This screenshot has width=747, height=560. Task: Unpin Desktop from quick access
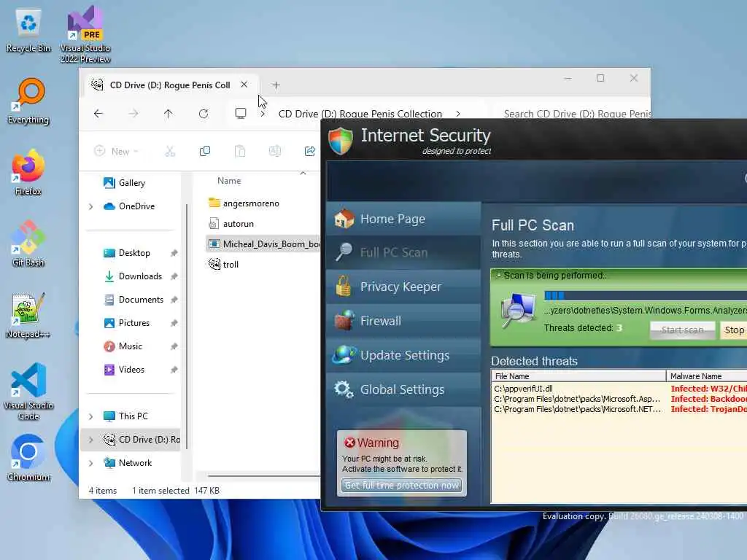174,253
